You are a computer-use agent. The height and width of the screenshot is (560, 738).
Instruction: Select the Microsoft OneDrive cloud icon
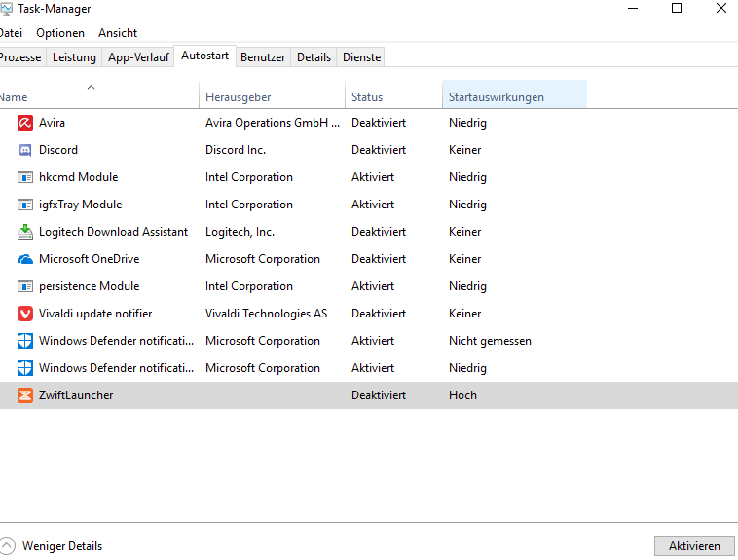pos(25,259)
